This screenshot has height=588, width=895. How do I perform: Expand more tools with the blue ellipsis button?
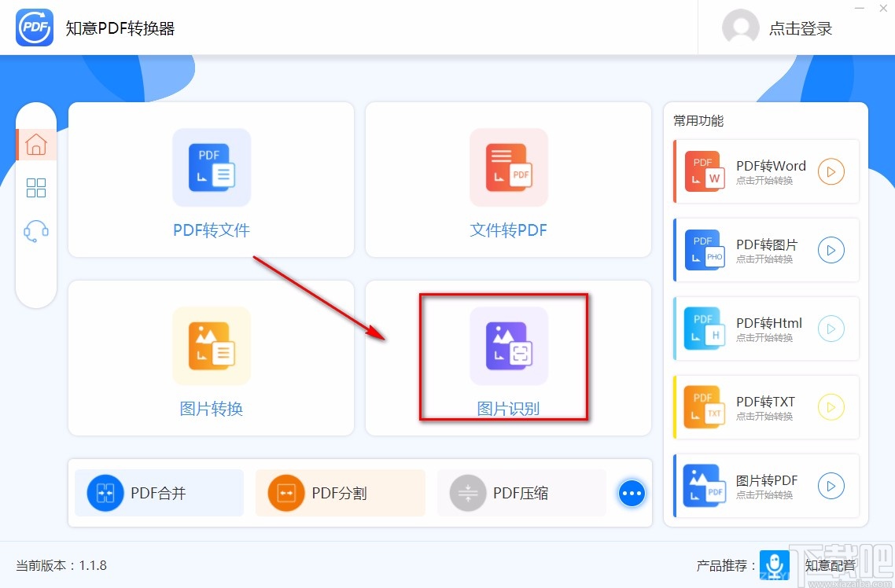[632, 493]
